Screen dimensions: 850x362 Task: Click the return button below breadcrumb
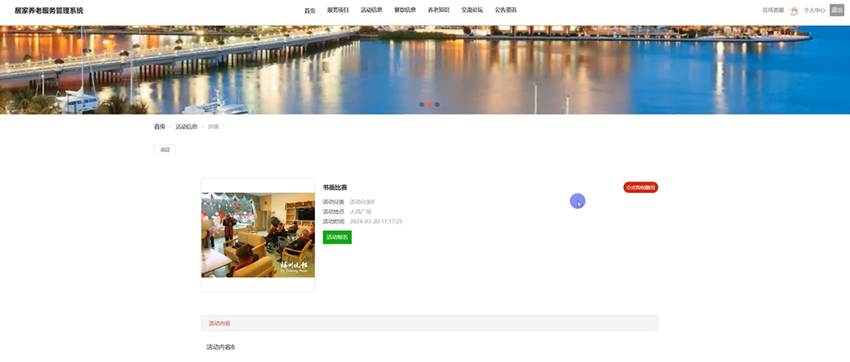pyautogui.click(x=165, y=150)
